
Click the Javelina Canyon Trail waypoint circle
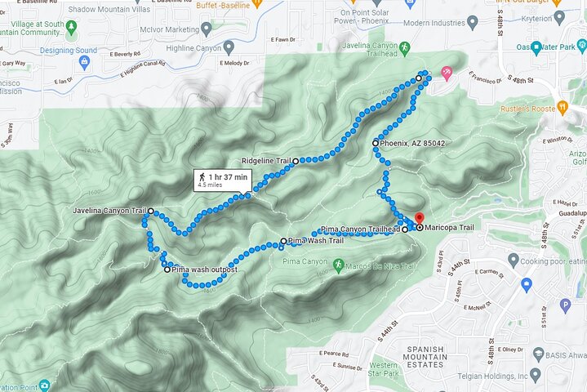(x=151, y=212)
